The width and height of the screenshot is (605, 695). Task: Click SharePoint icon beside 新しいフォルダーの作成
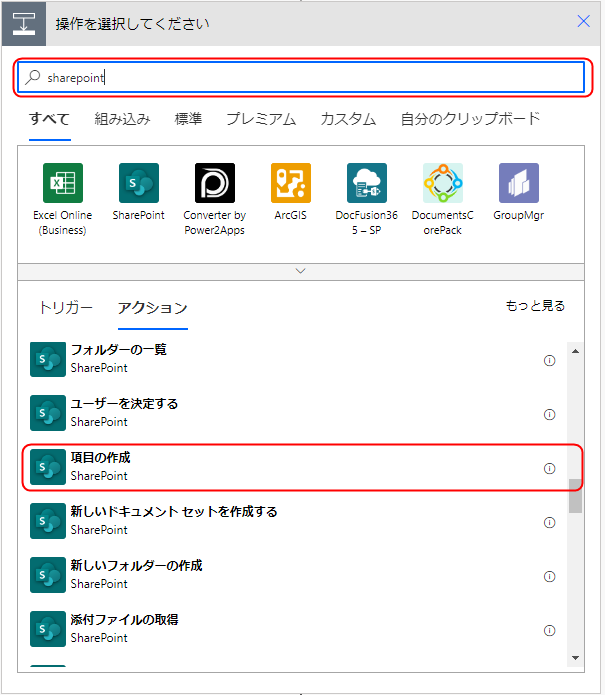(x=48, y=575)
